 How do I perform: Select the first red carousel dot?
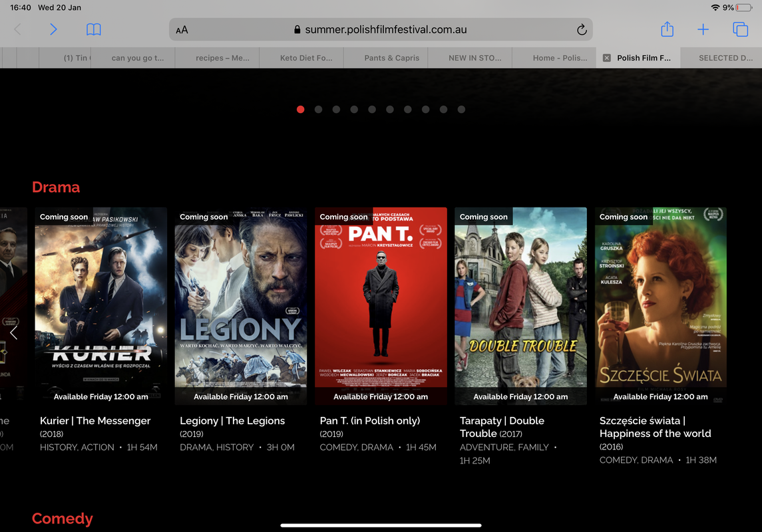point(300,109)
